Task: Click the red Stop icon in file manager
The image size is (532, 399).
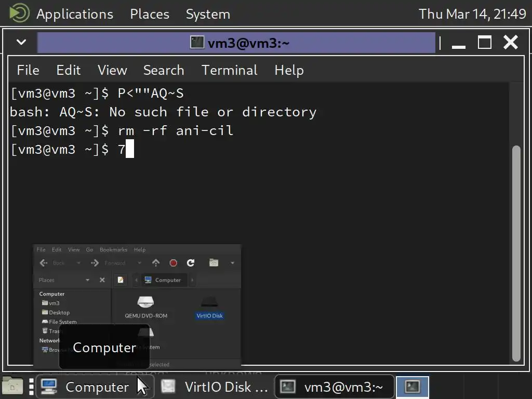Action: point(174,263)
